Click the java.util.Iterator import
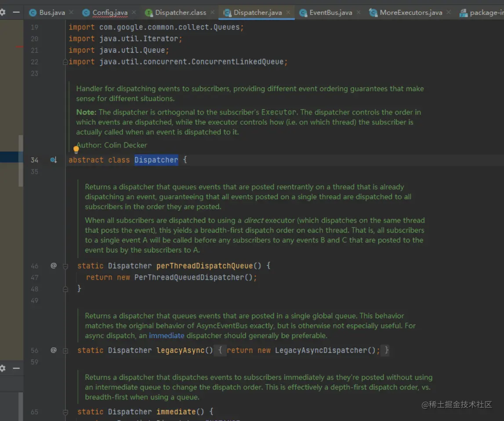 (125, 39)
